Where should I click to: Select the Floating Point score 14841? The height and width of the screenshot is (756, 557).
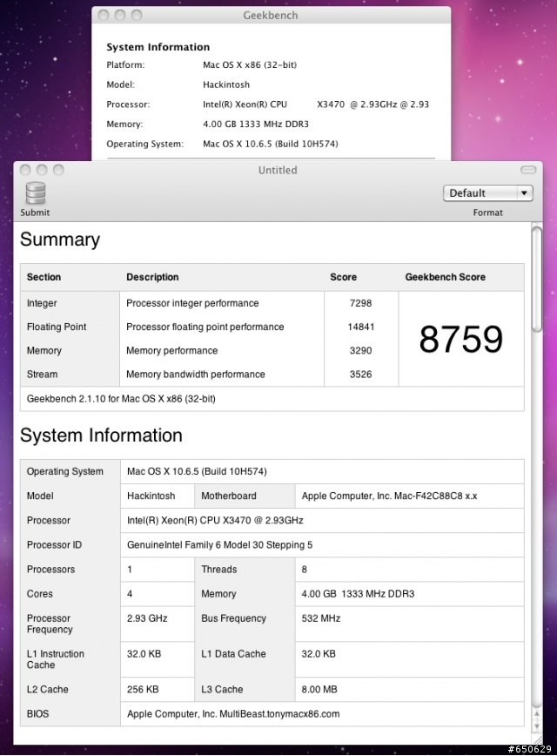361,327
